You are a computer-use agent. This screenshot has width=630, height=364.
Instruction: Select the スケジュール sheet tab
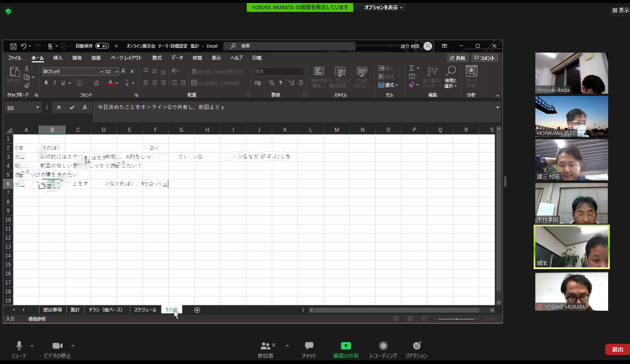(x=145, y=310)
